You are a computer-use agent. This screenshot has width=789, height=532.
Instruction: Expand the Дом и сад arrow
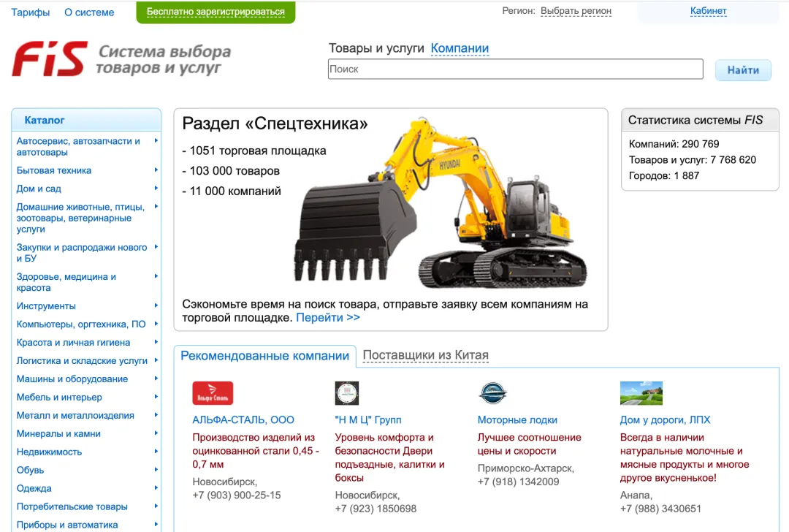point(156,189)
